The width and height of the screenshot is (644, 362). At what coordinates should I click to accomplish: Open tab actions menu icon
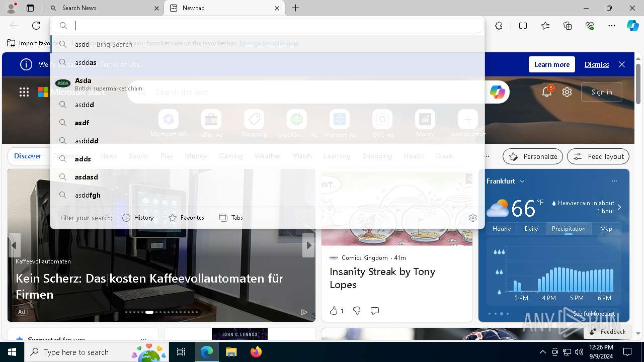point(30,8)
